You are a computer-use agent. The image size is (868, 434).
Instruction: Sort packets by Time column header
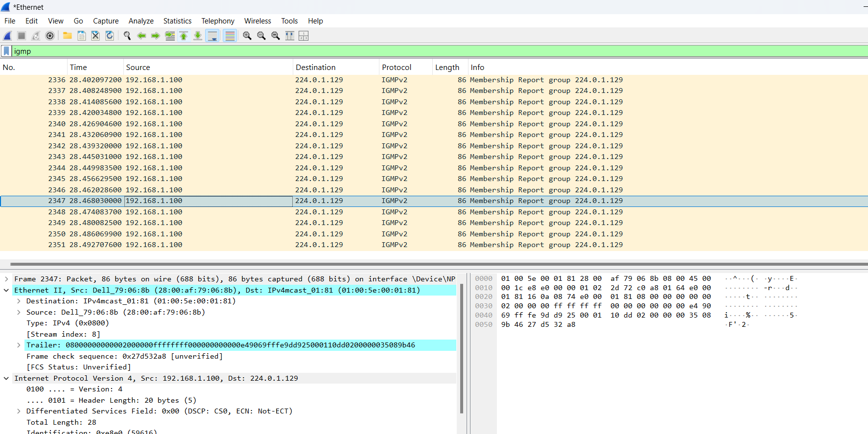coord(95,68)
